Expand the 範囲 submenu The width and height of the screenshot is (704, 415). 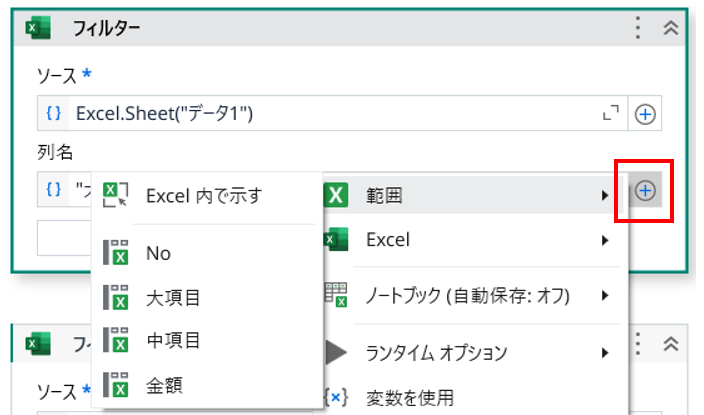click(470, 196)
